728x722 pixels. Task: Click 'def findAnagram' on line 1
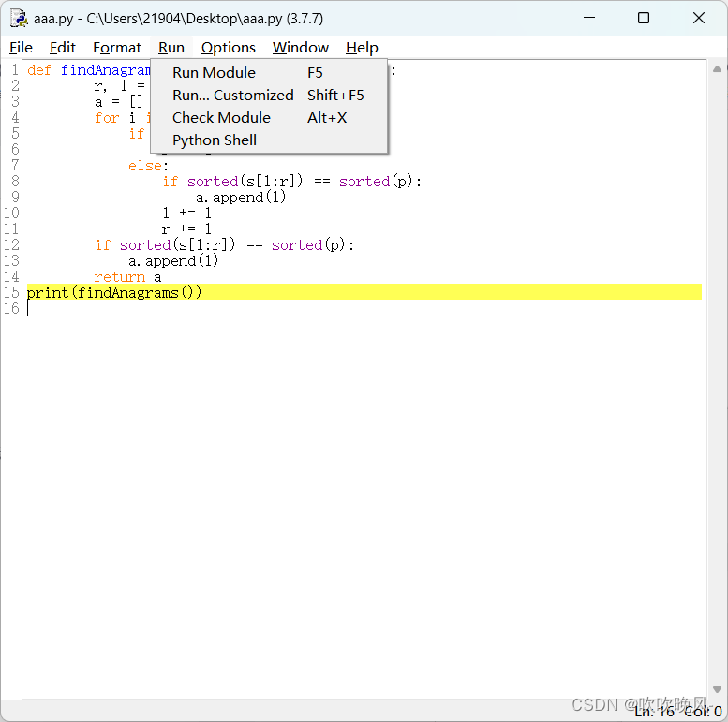(x=89, y=70)
